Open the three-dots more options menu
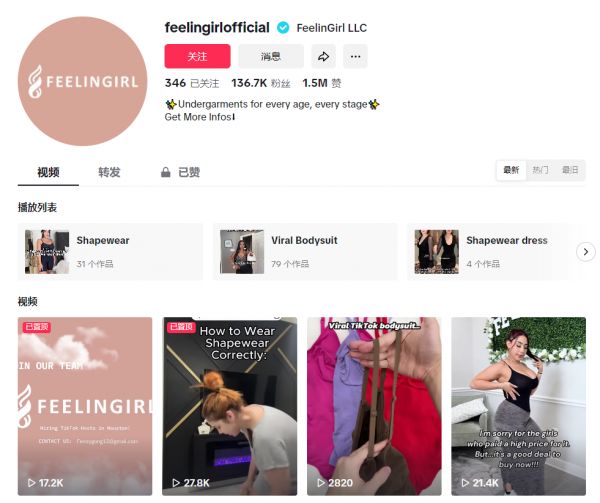This screenshot has width=600, height=503. click(355, 57)
